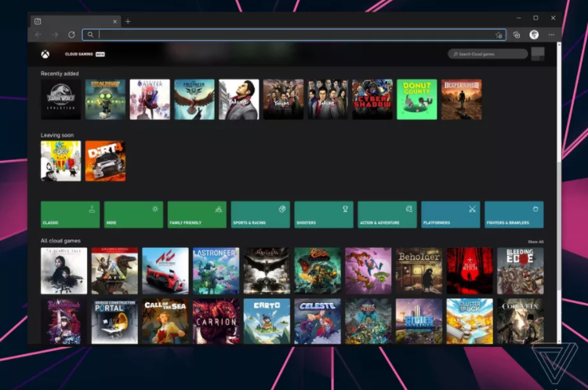Viewport: 588px width, 390px height.
Task: Open the DiRT 4 game tile
Action: click(105, 161)
